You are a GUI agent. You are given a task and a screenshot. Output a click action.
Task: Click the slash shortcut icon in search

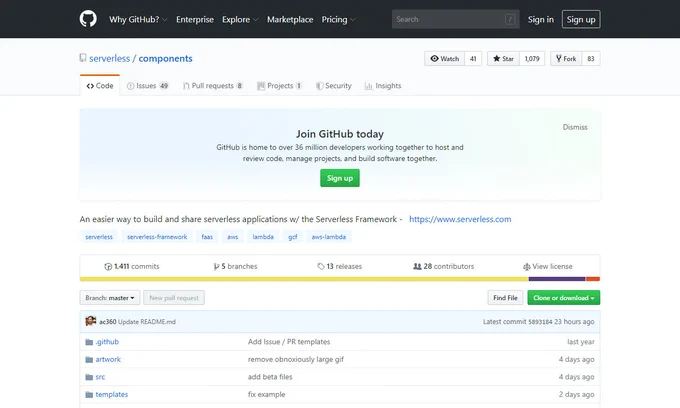pyautogui.click(x=510, y=19)
